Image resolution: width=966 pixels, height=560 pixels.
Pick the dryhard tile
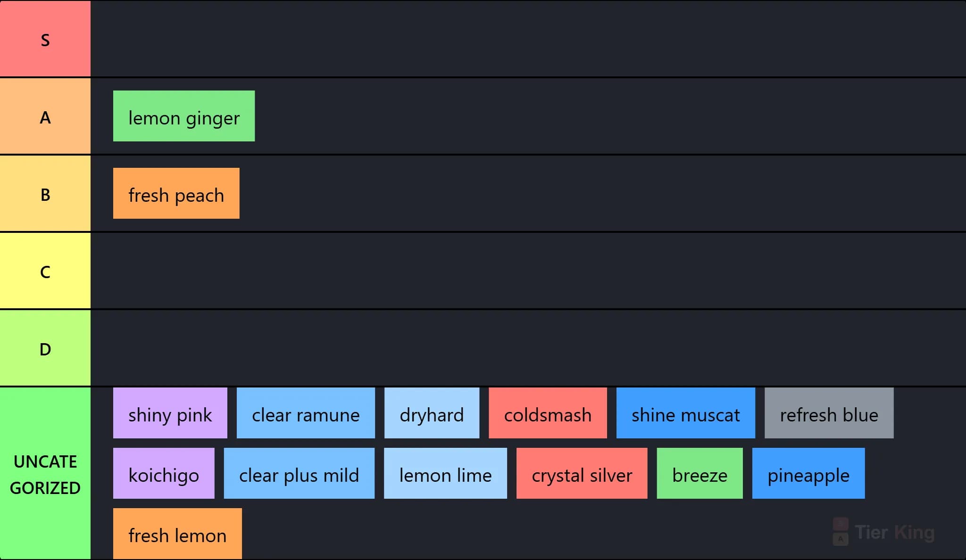[432, 413]
